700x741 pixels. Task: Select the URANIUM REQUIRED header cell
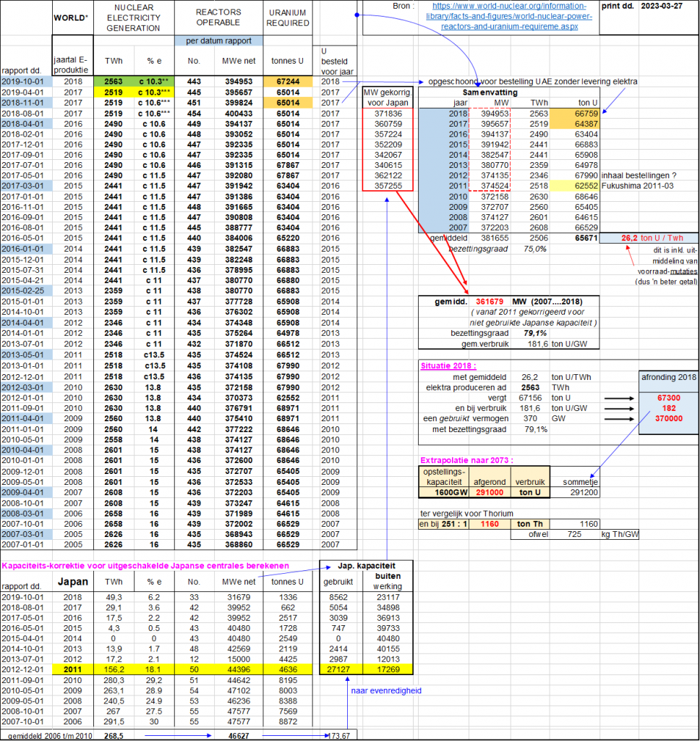coord(288,17)
